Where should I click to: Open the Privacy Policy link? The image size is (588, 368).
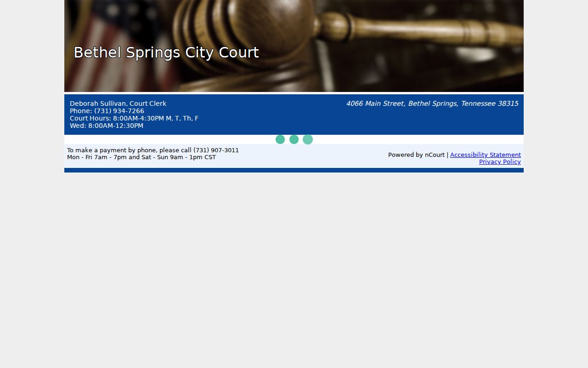pos(500,162)
